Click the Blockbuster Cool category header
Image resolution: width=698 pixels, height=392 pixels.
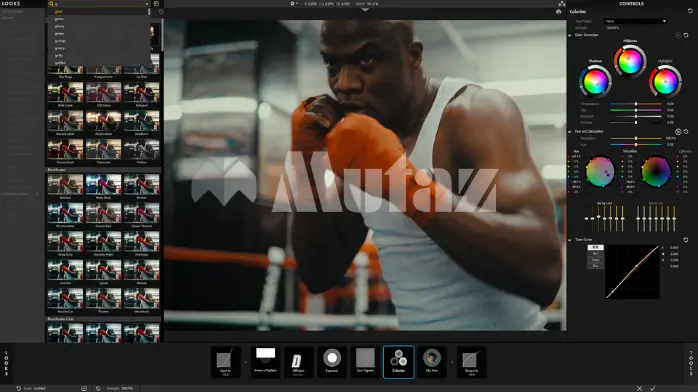click(x=103, y=319)
